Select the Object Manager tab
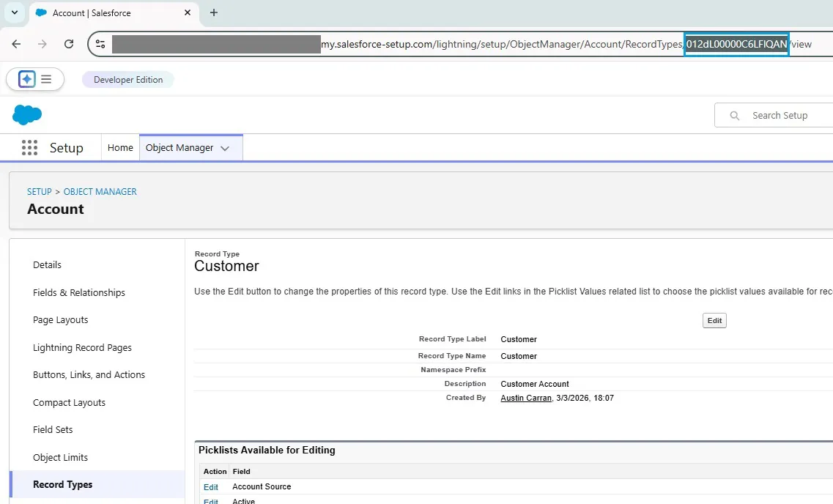 pyautogui.click(x=179, y=148)
